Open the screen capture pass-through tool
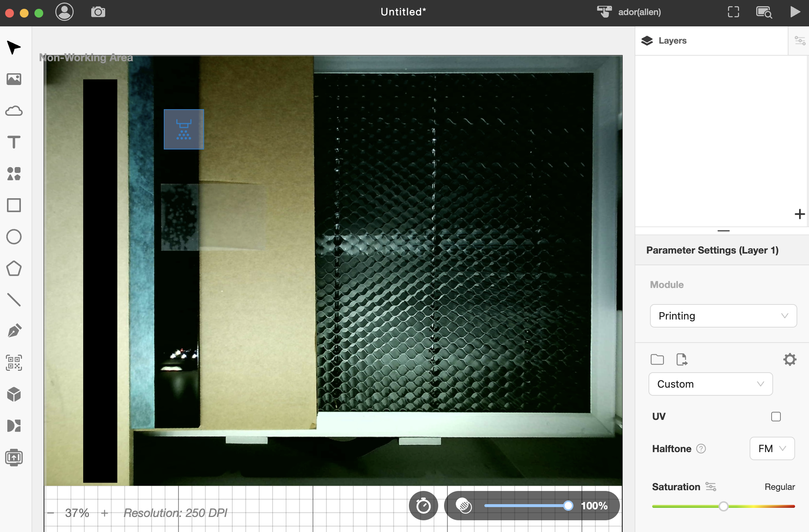 [14, 457]
